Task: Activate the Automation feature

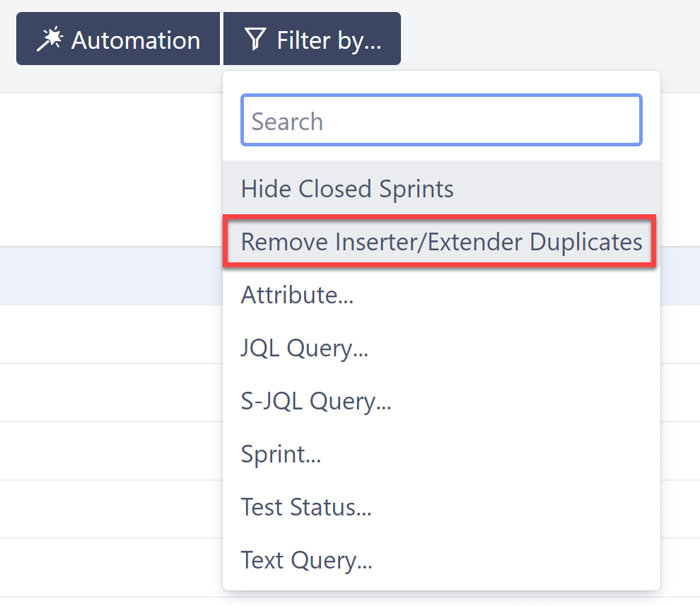Action: (117, 39)
